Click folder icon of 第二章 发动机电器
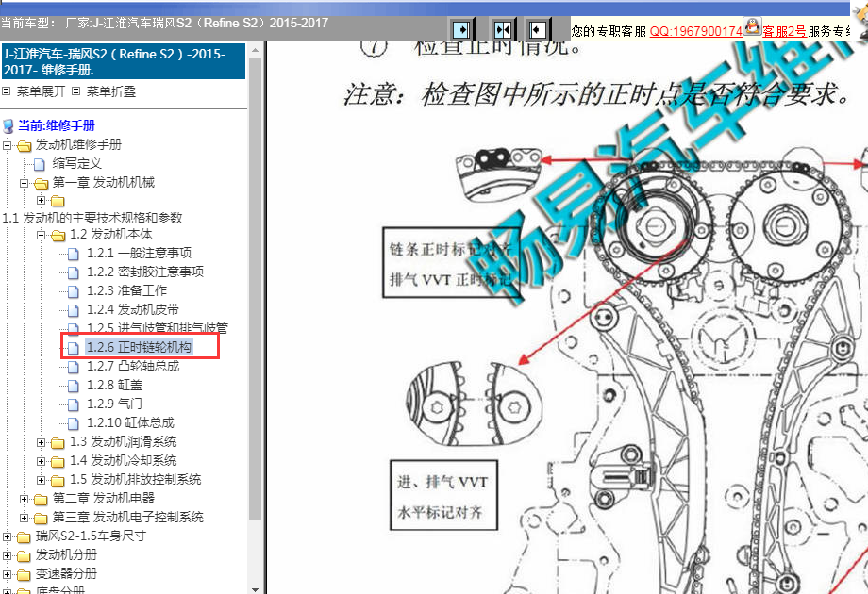 [x=41, y=500]
